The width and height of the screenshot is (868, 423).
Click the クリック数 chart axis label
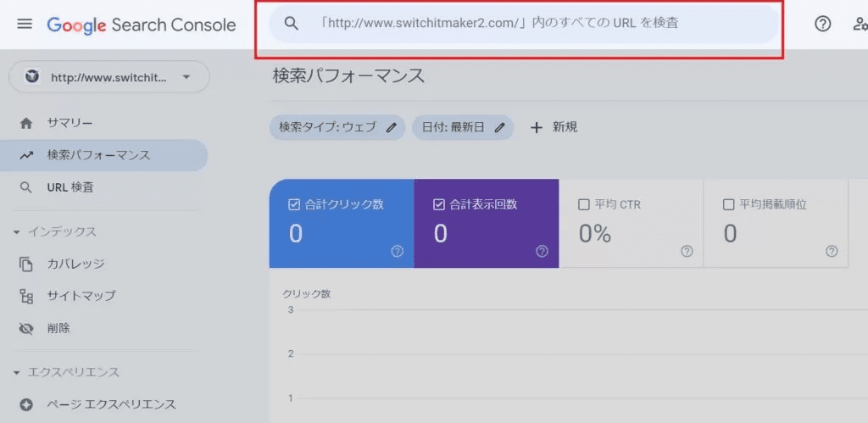(x=307, y=294)
